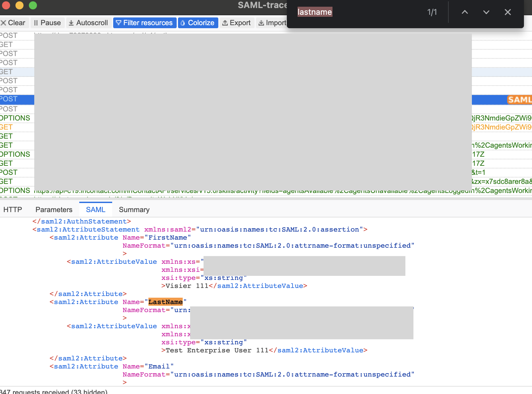This screenshot has width=532, height=394.
Task: Select the orange GET request row
Action: tap(7, 127)
